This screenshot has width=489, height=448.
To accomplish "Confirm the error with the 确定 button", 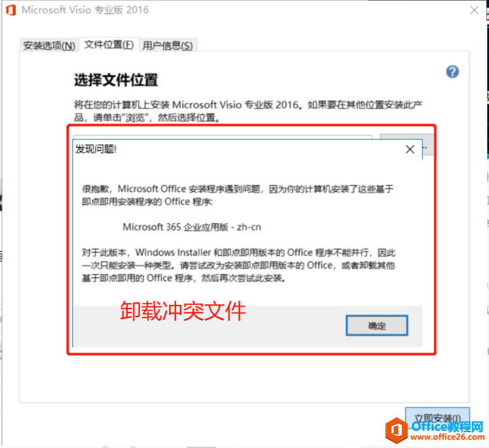I will 376,326.
